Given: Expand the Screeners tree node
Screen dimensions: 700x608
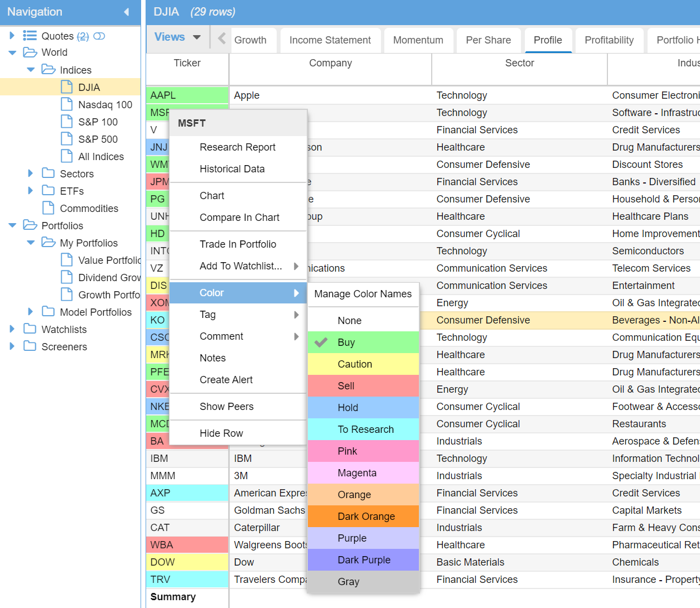Looking at the screenshot, I should (12, 346).
